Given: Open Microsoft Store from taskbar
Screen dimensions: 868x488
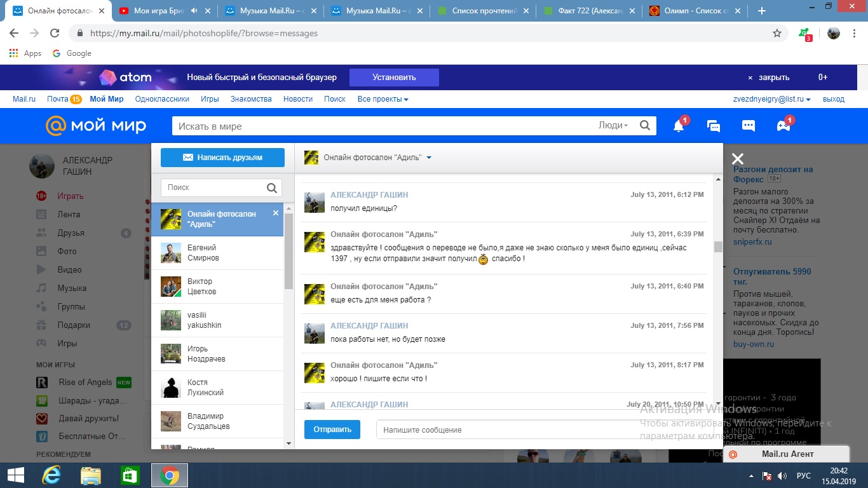Looking at the screenshot, I should (130, 475).
